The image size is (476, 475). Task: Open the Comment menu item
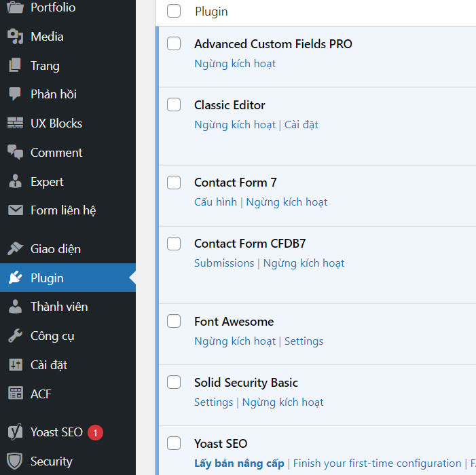(x=68, y=152)
